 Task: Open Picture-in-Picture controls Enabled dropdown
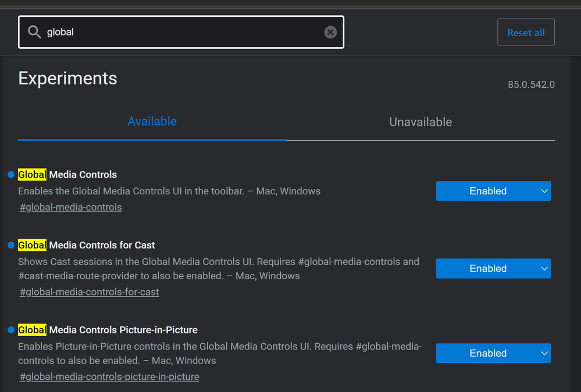tap(493, 353)
